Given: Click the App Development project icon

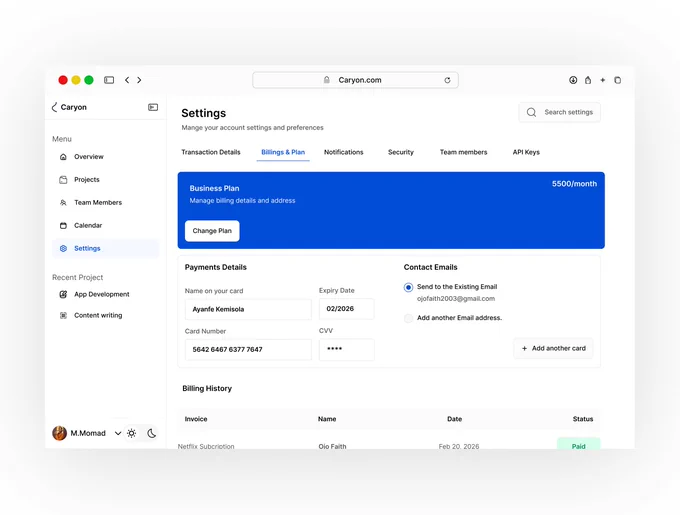Looking at the screenshot, I should click(63, 294).
